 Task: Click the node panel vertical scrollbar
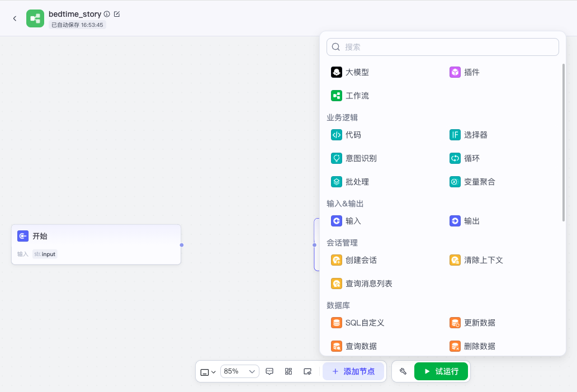(564, 143)
